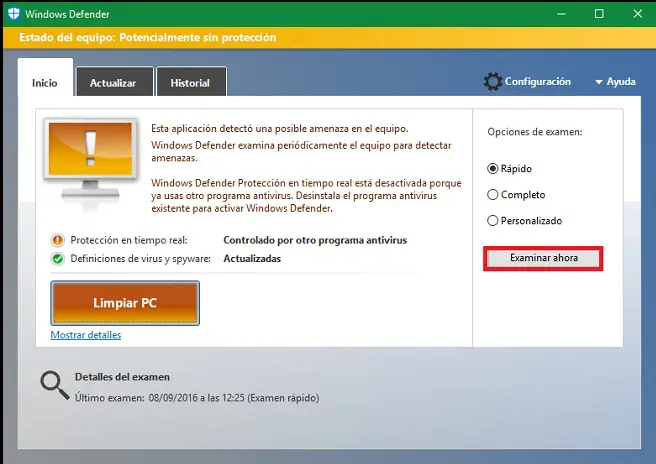Screen dimensions: 656x464
Task: Maximize the Windows Defender window
Action: click(599, 14)
